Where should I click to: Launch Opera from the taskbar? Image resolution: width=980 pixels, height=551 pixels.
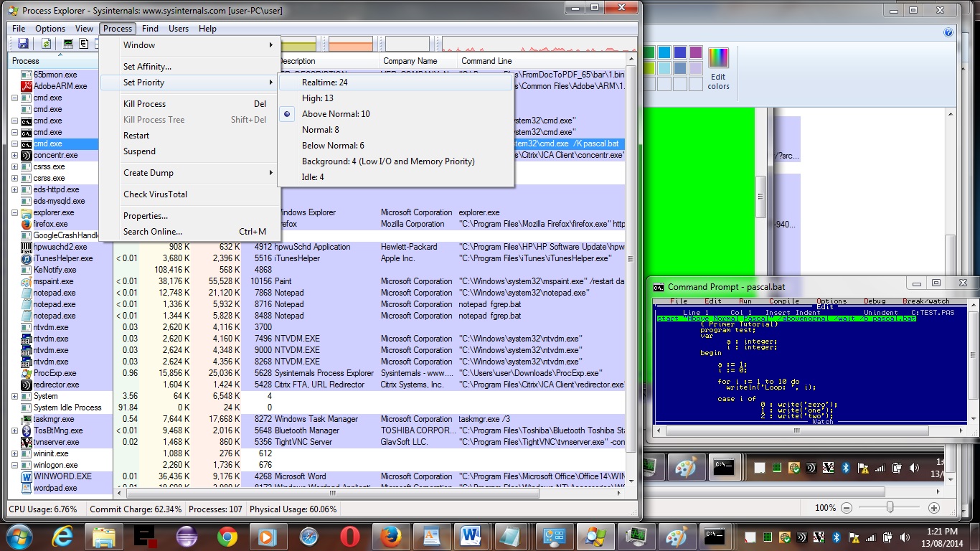pos(350,537)
